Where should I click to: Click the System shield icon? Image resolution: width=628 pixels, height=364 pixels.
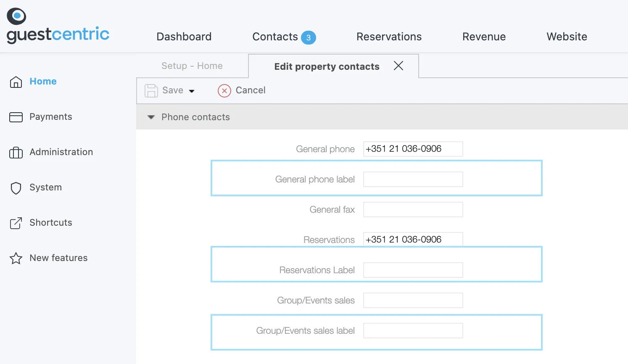click(16, 188)
